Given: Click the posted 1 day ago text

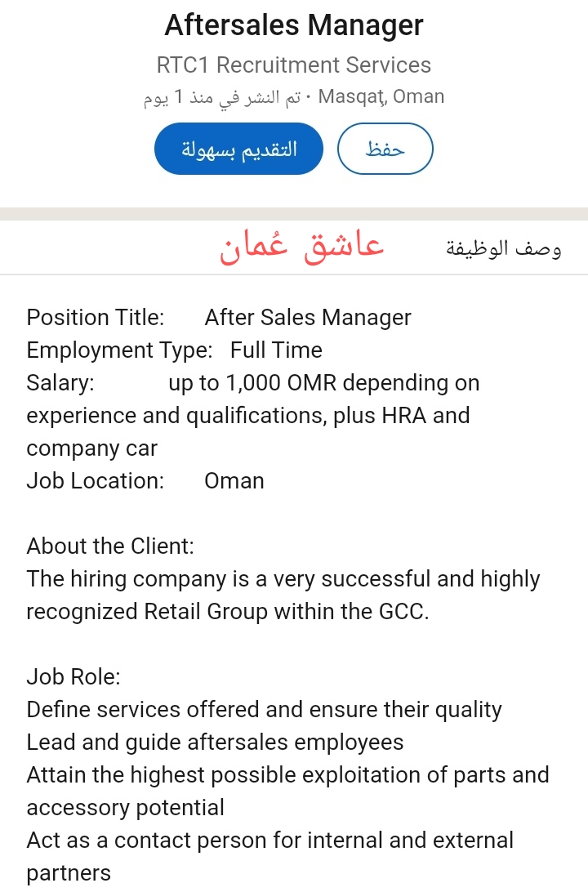Looking at the screenshot, I should click(222, 97).
